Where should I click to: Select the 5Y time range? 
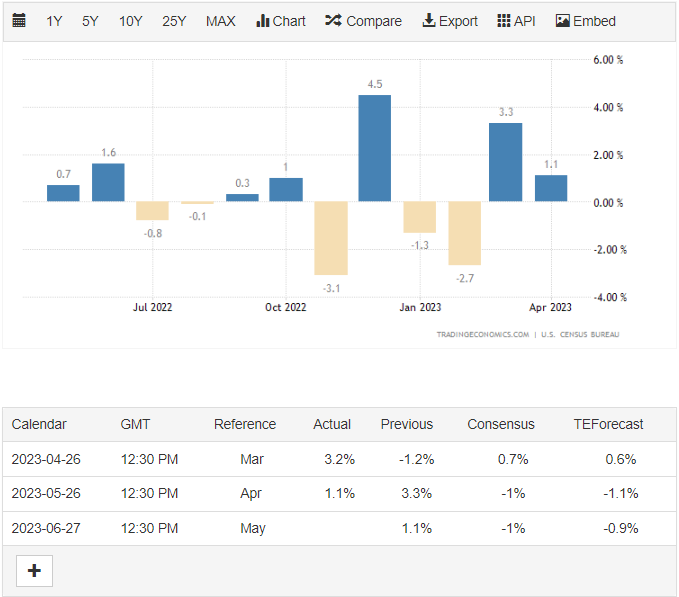tap(90, 21)
